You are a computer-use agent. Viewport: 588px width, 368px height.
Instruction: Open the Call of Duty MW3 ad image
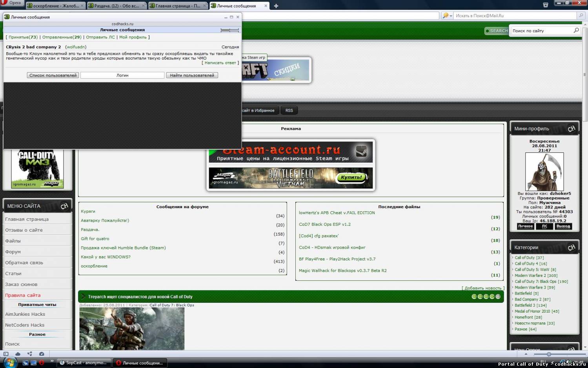click(37, 169)
